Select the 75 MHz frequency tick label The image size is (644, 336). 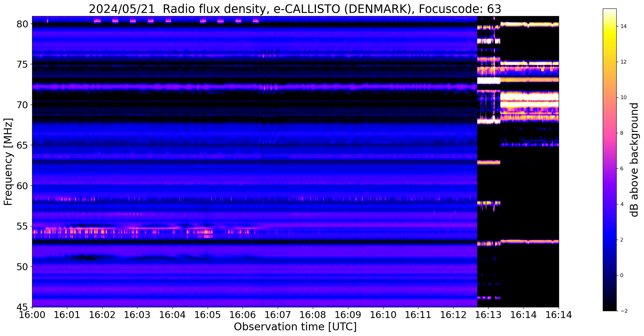pyautogui.click(x=23, y=64)
